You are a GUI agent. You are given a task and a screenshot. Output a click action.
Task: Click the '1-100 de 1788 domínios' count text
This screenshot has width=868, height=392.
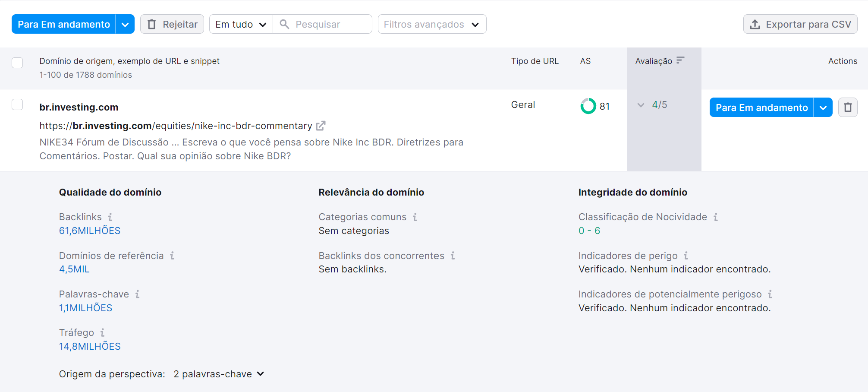click(86, 75)
